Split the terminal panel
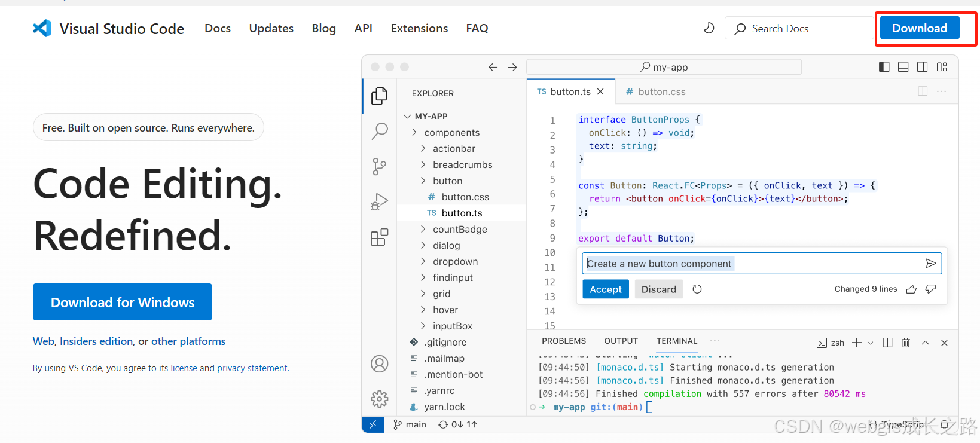This screenshot has height=443, width=980. [x=887, y=343]
